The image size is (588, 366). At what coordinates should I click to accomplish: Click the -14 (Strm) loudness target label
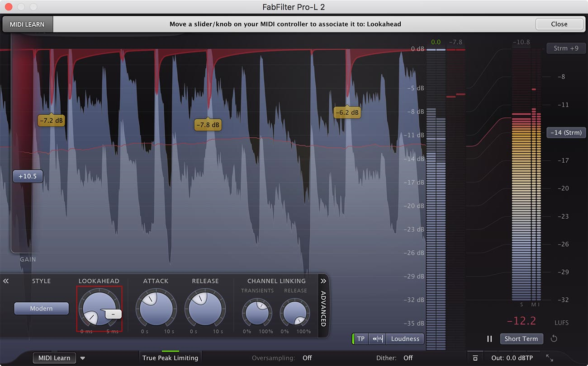pyautogui.click(x=566, y=132)
